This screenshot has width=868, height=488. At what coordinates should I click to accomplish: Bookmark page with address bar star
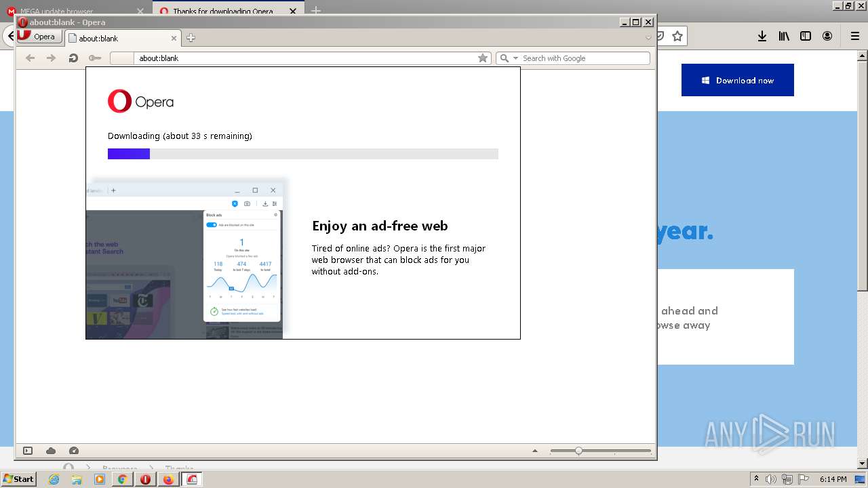click(483, 58)
